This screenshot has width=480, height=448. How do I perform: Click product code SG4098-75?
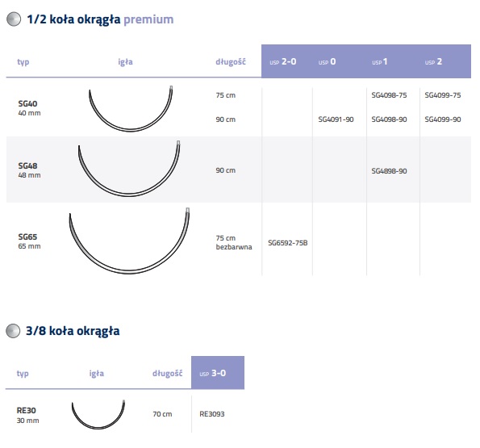389,95
